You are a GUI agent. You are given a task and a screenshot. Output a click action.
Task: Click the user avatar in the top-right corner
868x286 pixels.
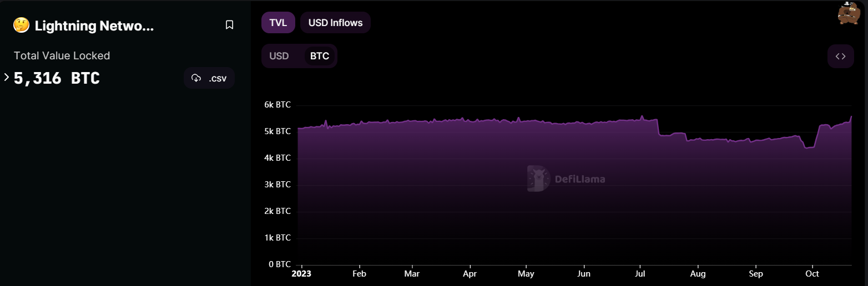849,13
